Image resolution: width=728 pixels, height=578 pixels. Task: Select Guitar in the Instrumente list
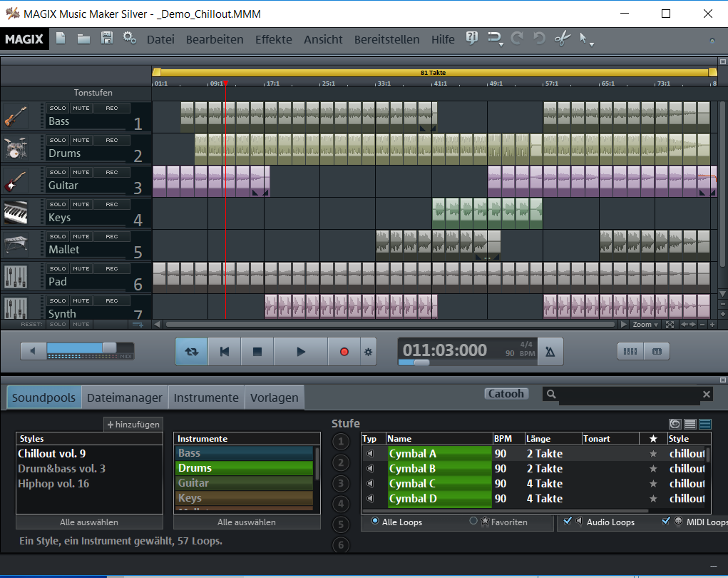tap(245, 483)
